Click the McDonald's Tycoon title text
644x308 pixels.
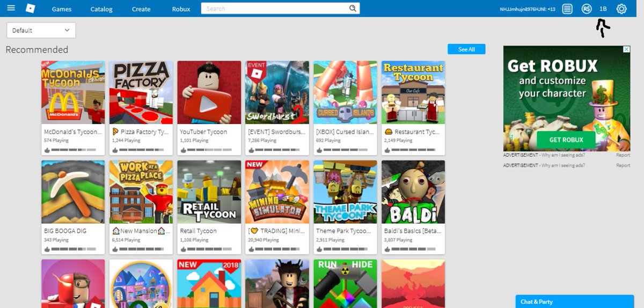click(x=72, y=132)
